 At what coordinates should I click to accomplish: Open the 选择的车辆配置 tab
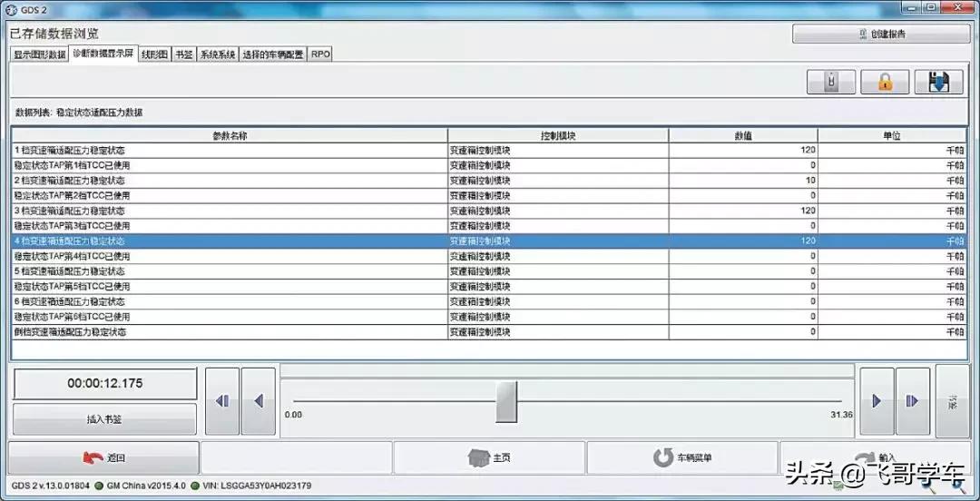pyautogui.click(x=273, y=54)
